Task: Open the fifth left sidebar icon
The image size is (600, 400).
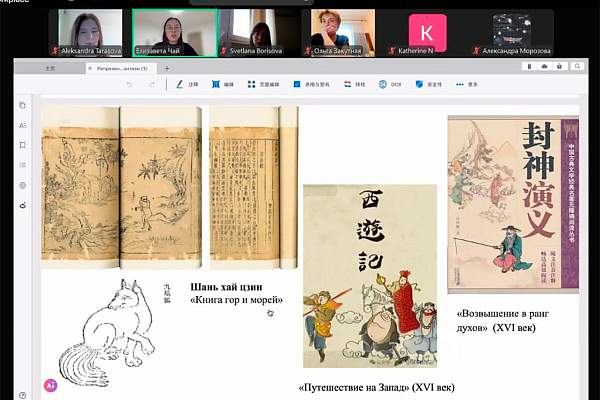Action: tap(23, 185)
